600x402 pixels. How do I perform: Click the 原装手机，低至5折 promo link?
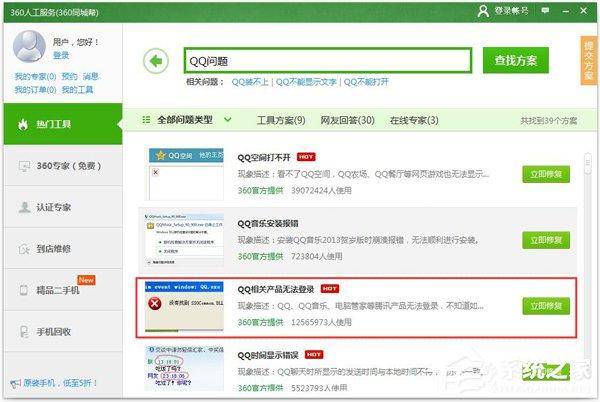coord(60,383)
